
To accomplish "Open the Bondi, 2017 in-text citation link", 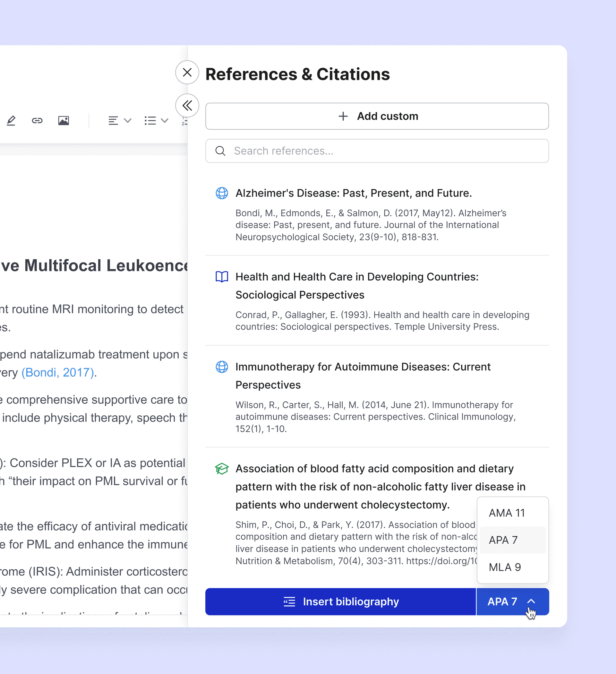I will tap(57, 372).
